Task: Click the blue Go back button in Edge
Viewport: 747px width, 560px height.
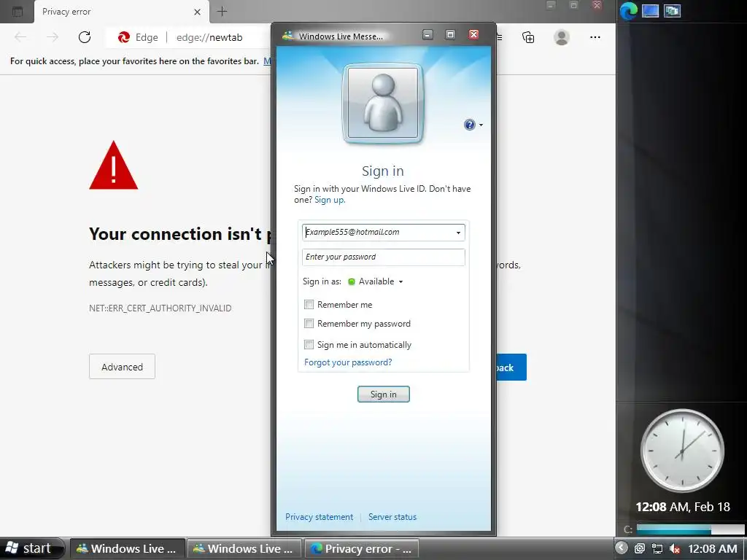Action: pyautogui.click(x=511, y=367)
